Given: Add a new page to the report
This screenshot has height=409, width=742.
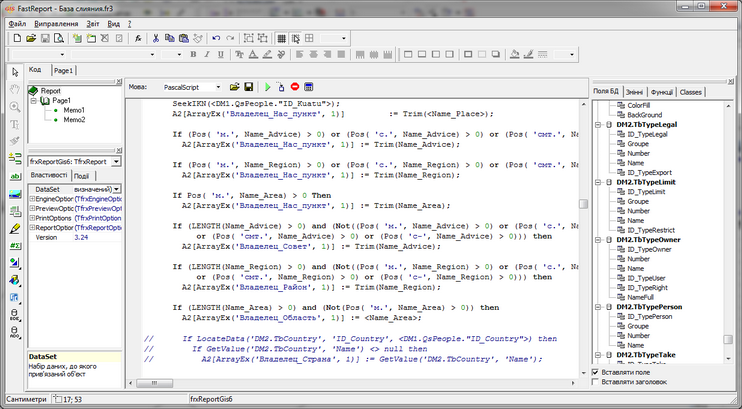Looking at the screenshot, I should click(77, 38).
